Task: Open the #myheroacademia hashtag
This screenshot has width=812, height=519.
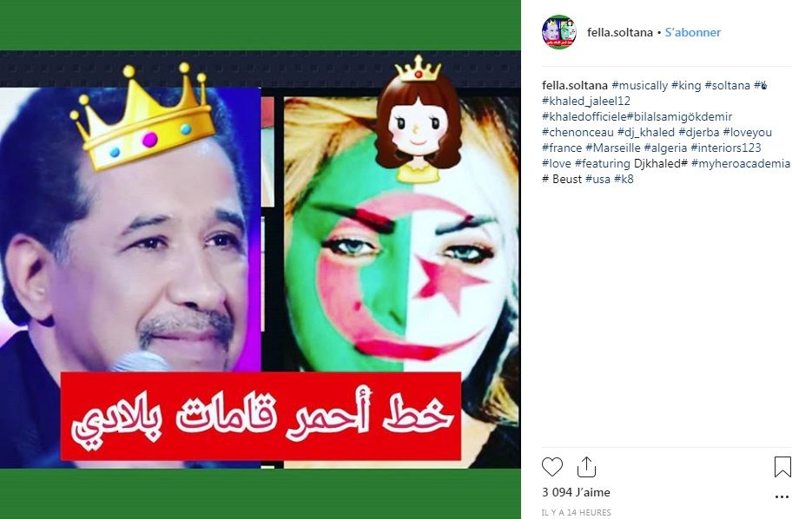Action: pos(741,163)
